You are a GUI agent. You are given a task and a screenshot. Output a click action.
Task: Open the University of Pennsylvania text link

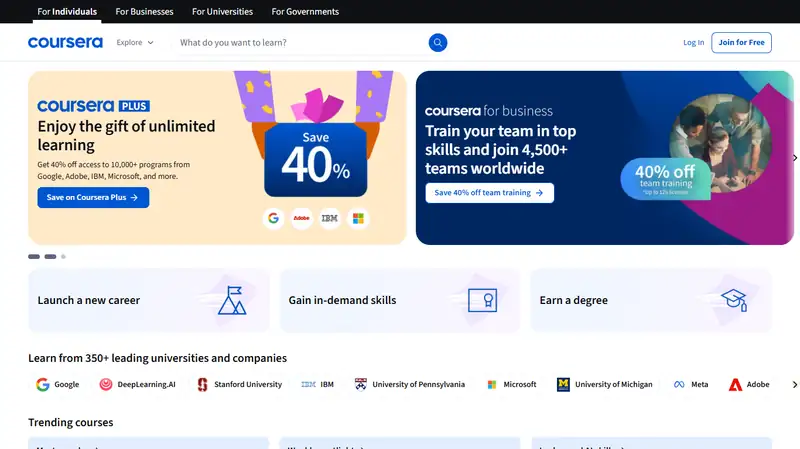point(418,384)
